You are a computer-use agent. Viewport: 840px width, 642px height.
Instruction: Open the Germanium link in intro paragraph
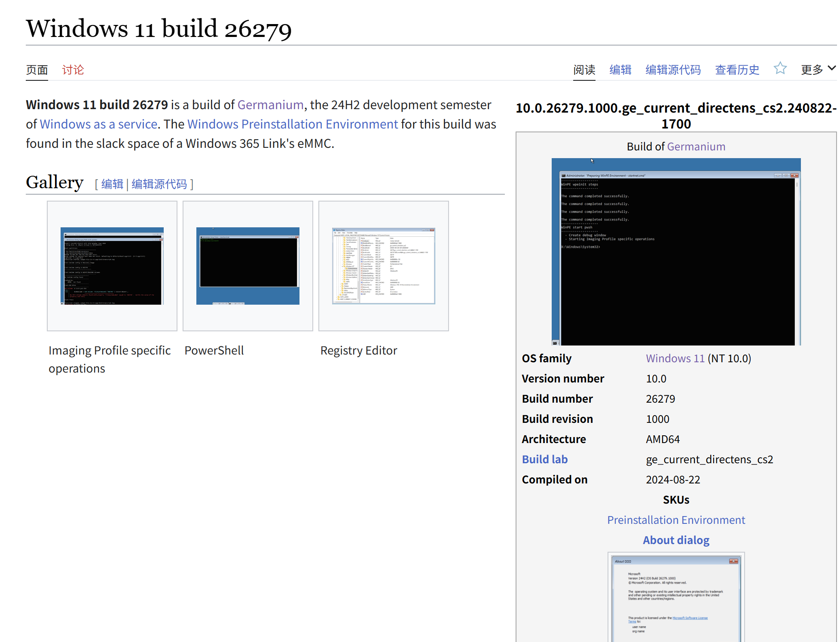270,105
